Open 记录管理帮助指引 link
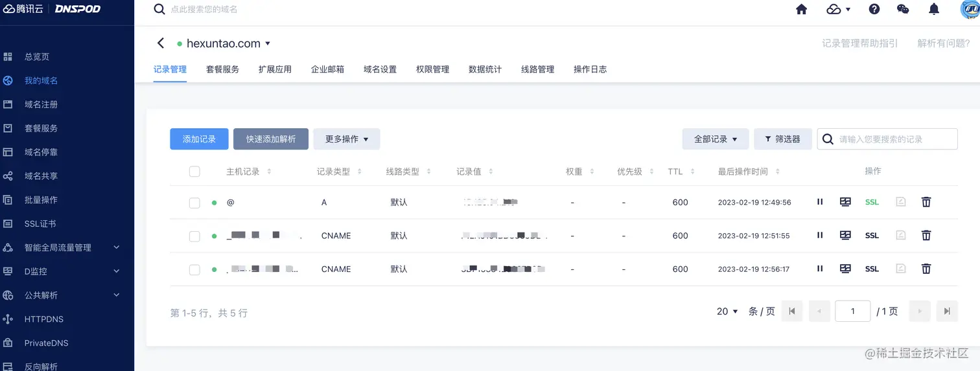Screen dimensions: 980x371 [860, 43]
